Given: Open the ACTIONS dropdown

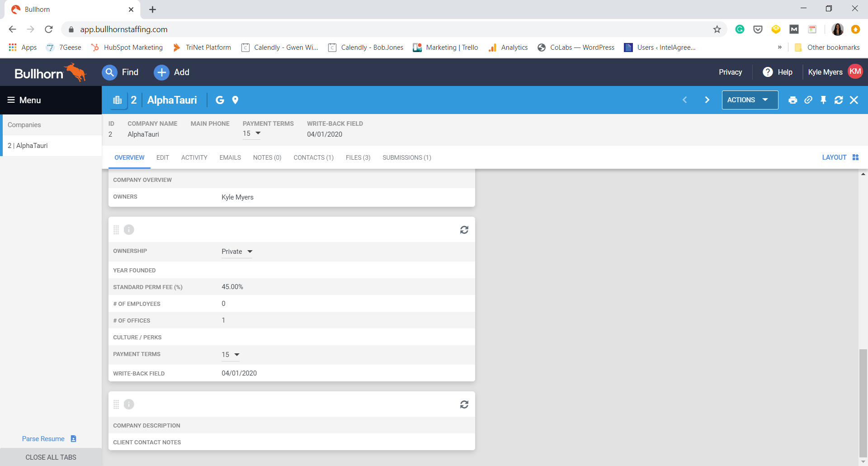Looking at the screenshot, I should (x=749, y=100).
